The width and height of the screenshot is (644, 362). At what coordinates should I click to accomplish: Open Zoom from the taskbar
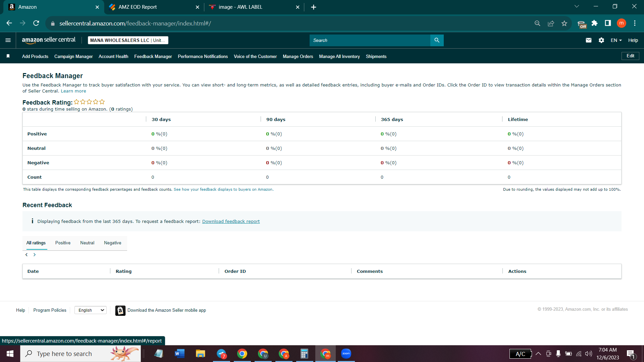(x=346, y=354)
